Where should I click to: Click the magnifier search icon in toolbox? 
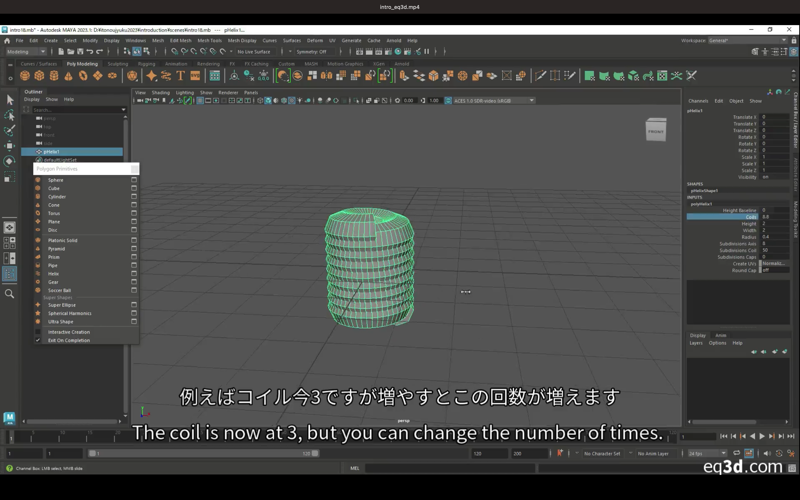point(10,294)
